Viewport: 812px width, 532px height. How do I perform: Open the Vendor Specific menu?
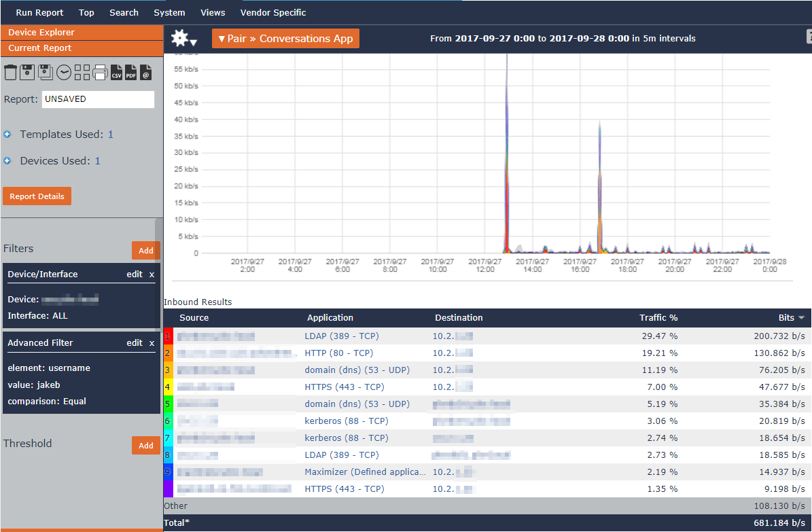273,12
